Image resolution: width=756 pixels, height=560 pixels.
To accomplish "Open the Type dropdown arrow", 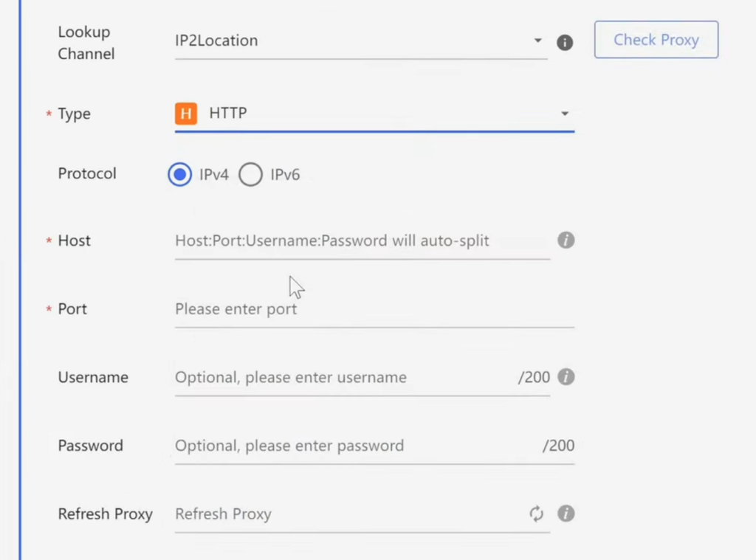I will coord(565,114).
